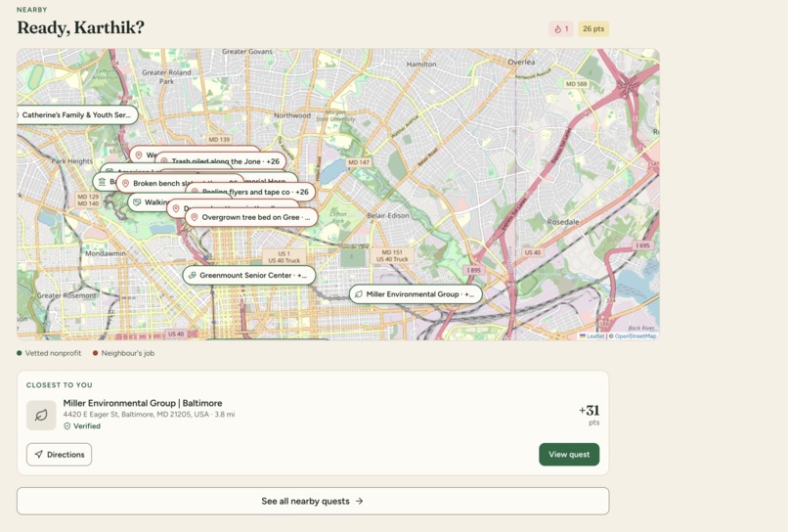Image resolution: width=788 pixels, height=532 pixels.
Task: Select the Overgrown tree bed on Gree marker
Action: pos(251,217)
